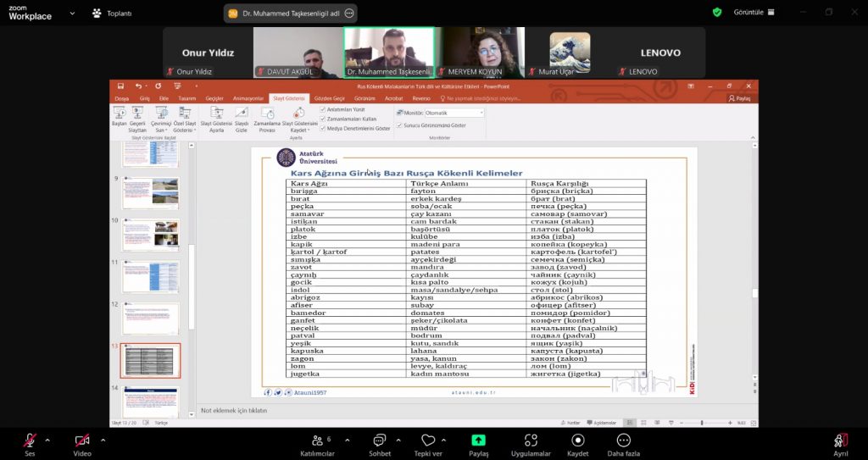Undo last action in PowerPoint

[x=138, y=86]
